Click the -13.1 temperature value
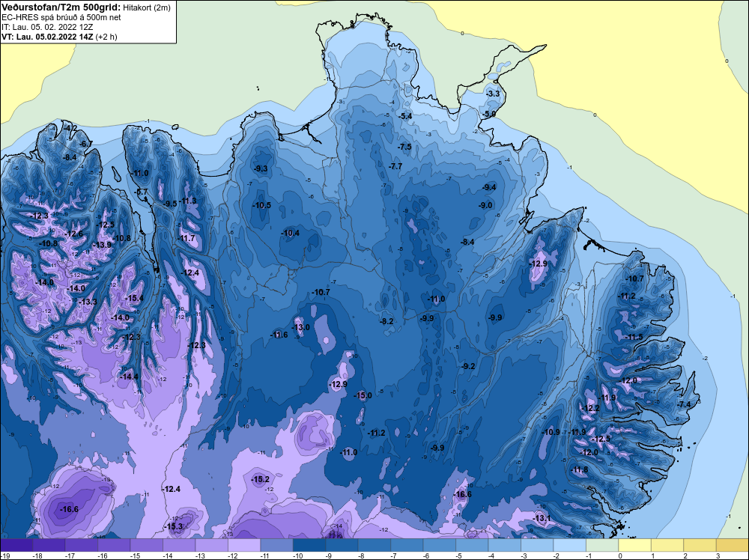The image size is (749, 560). (x=542, y=518)
